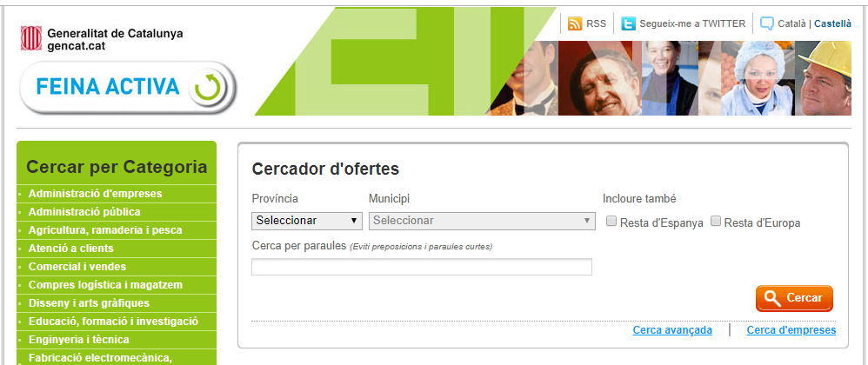This screenshot has height=365, width=868.
Task: Select Administració d'empreses category
Action: [95, 194]
